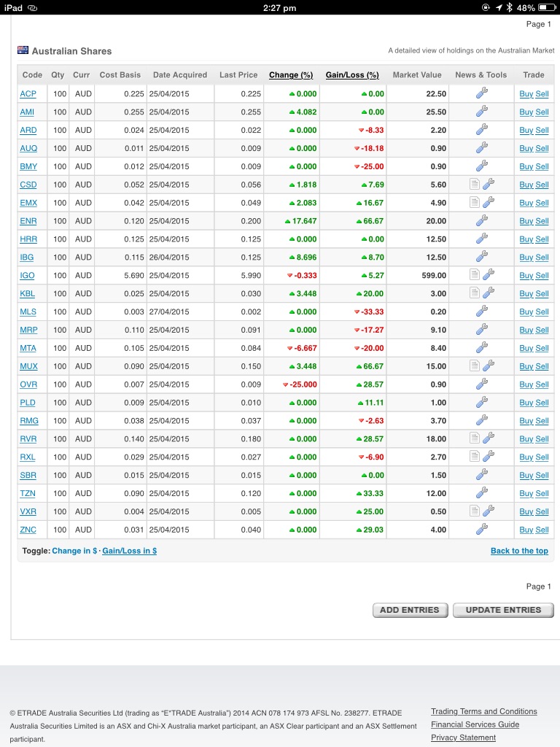Select the Market Value column header

(417, 75)
